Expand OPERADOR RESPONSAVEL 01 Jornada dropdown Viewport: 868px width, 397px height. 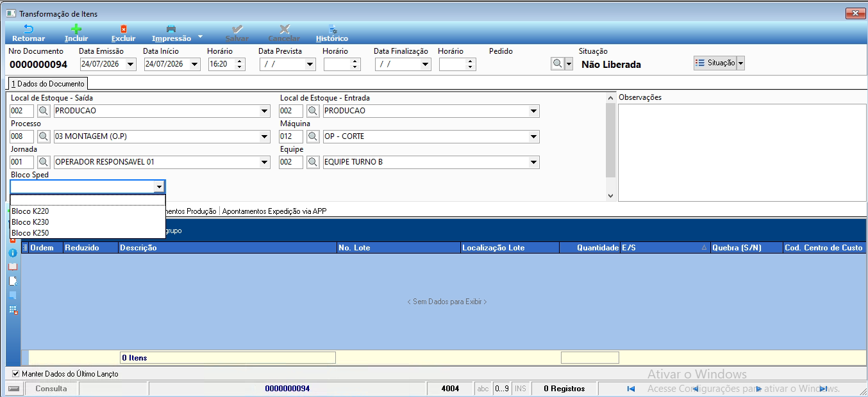tap(265, 162)
